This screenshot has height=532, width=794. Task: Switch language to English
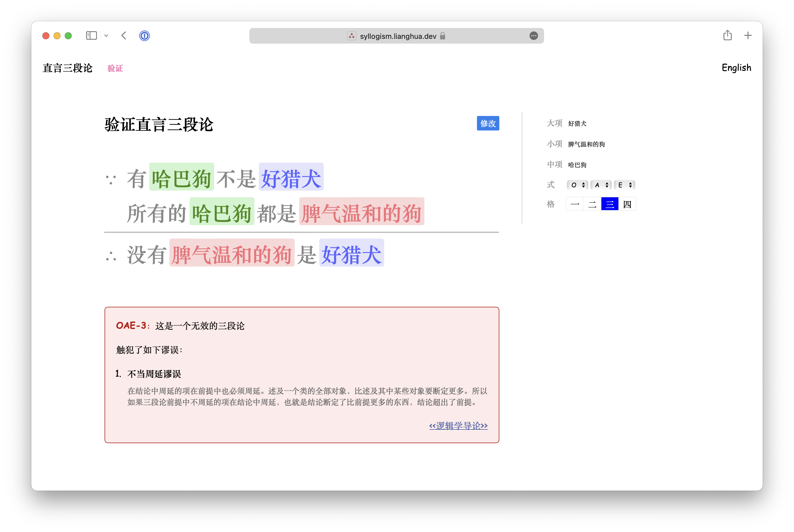pyautogui.click(x=736, y=68)
